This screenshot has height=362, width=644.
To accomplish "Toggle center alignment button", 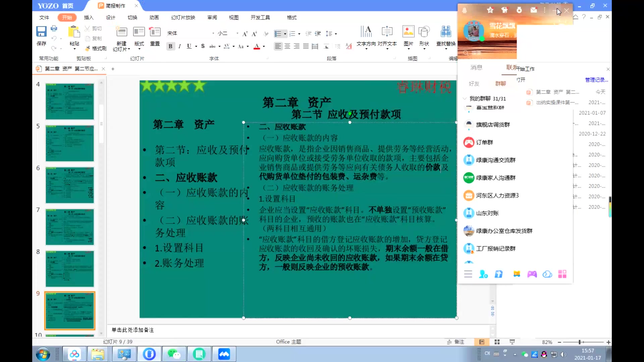I will 287,46.
